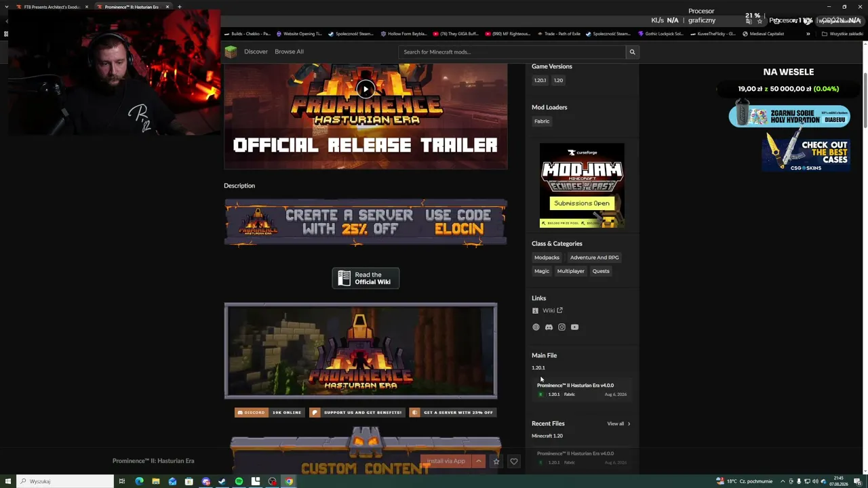Open the Magic category tag

pos(541,271)
